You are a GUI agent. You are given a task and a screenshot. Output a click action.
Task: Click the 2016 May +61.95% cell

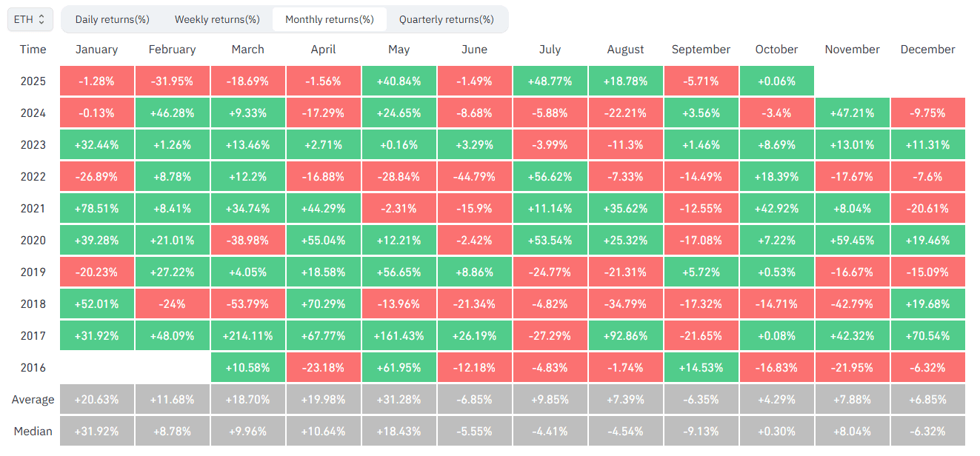[399, 368]
